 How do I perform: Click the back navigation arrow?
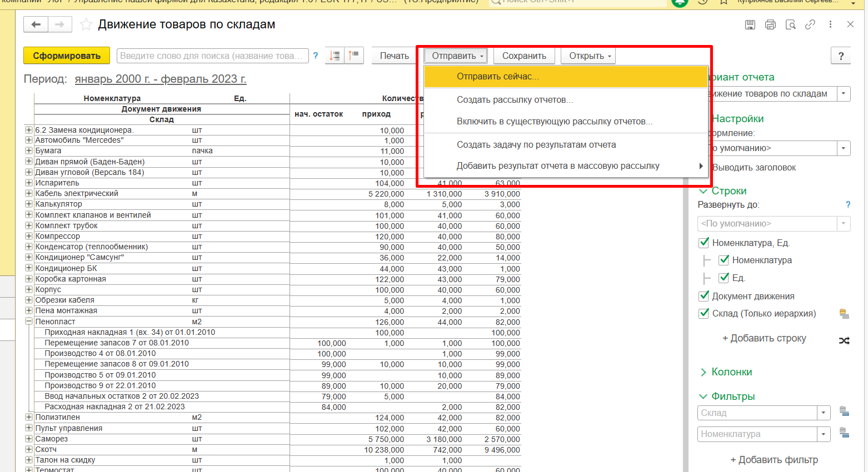tap(36, 24)
